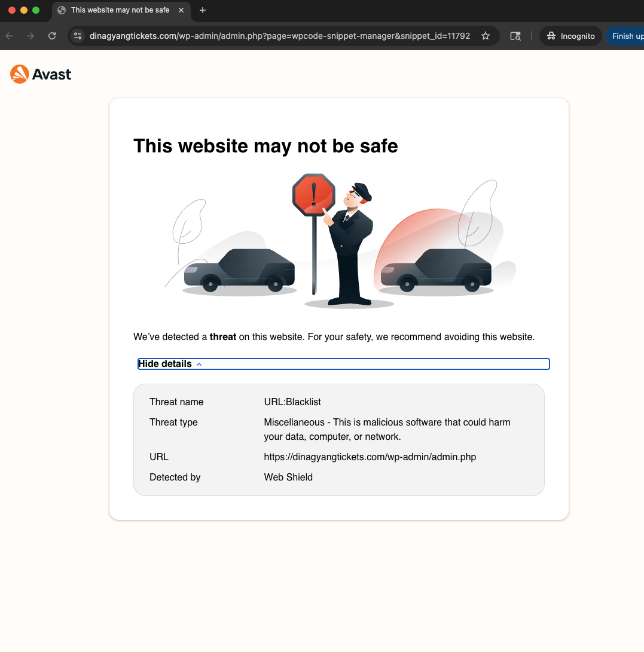Viewport: 644px width, 652px height.
Task: Reload the blocked page
Action: coord(52,36)
